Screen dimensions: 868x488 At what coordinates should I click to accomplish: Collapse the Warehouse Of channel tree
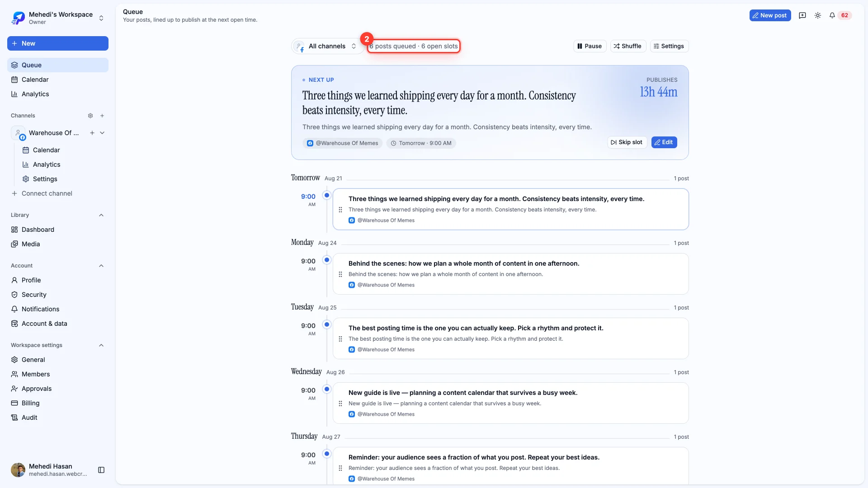(x=102, y=133)
